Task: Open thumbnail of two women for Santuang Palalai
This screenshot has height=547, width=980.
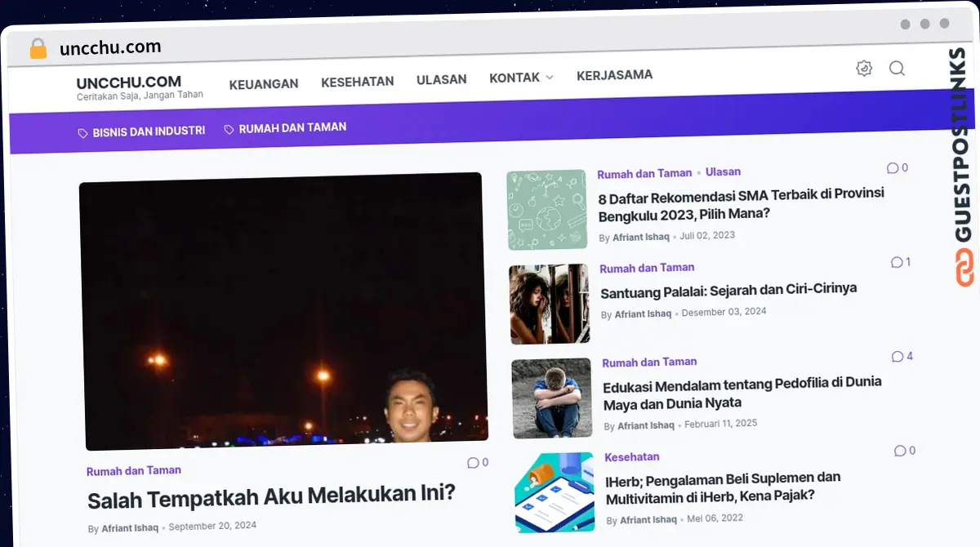Action: click(550, 304)
